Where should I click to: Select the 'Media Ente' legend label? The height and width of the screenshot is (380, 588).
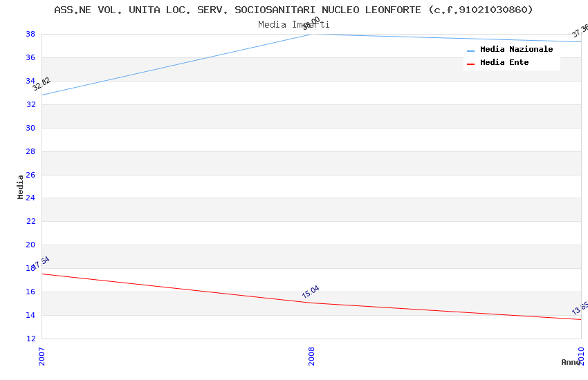[504, 62]
